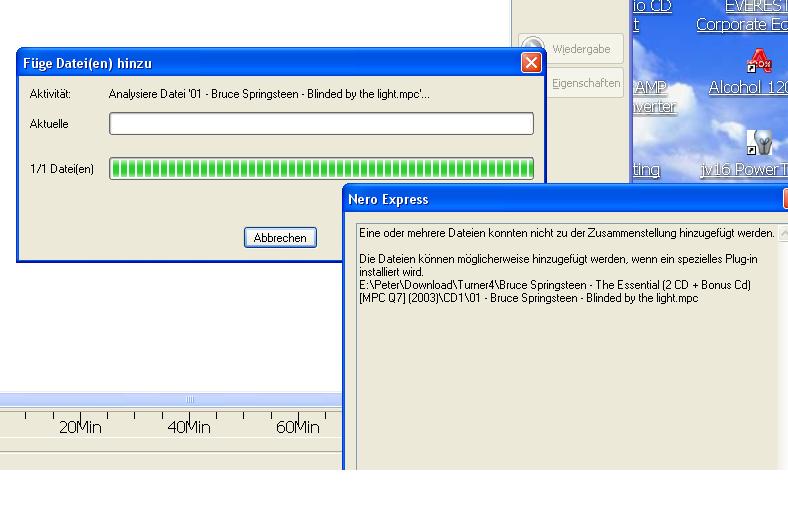Click the Abbrechen button
The height and width of the screenshot is (516, 788).
(x=280, y=238)
